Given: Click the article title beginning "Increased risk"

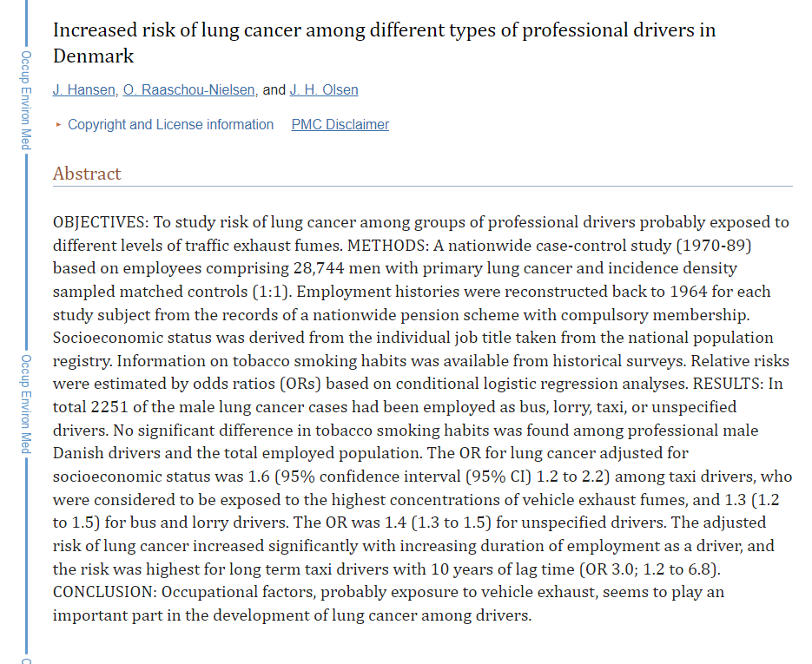Looking at the screenshot, I should (x=384, y=30).
